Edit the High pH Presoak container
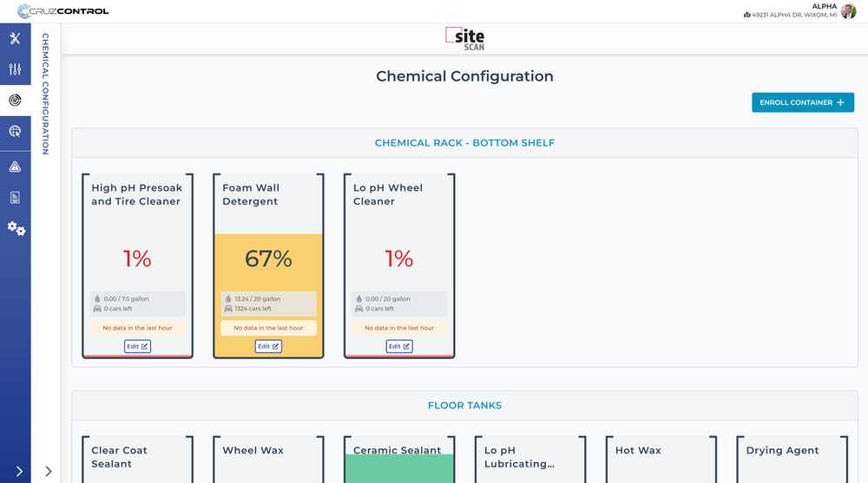The height and width of the screenshot is (483, 868). [x=137, y=346]
